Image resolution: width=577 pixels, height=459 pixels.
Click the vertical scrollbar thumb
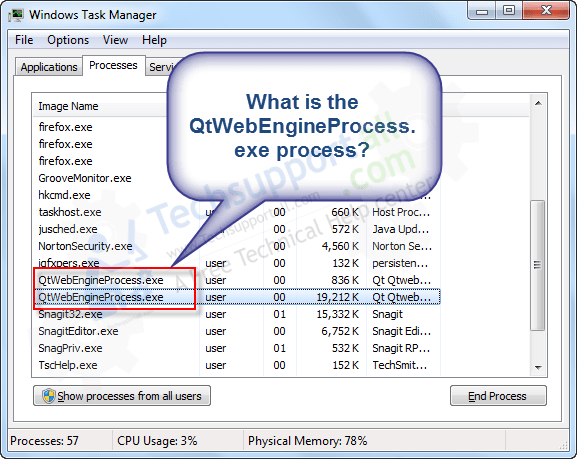[538, 265]
